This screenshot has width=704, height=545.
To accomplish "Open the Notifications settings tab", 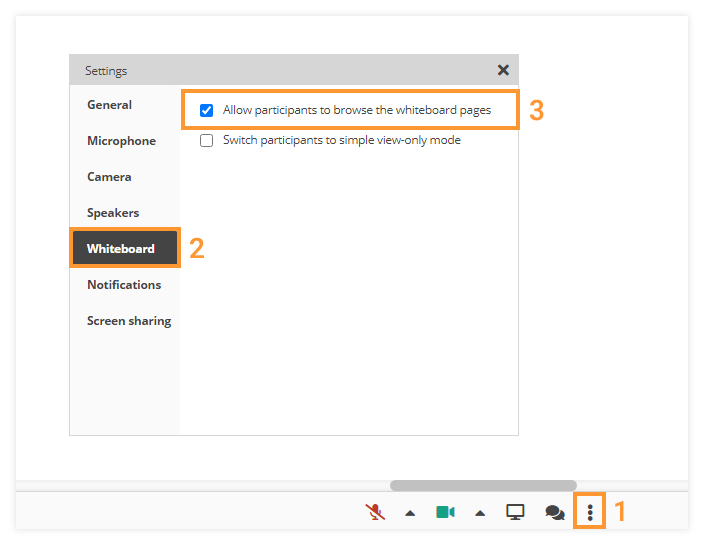I will pyautogui.click(x=124, y=285).
